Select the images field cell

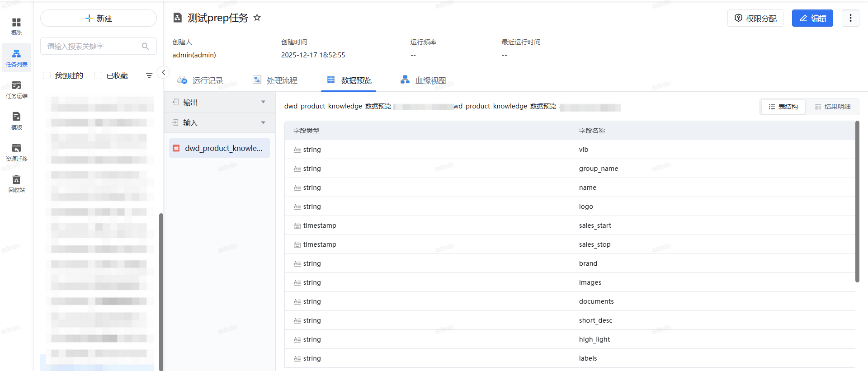590,282
